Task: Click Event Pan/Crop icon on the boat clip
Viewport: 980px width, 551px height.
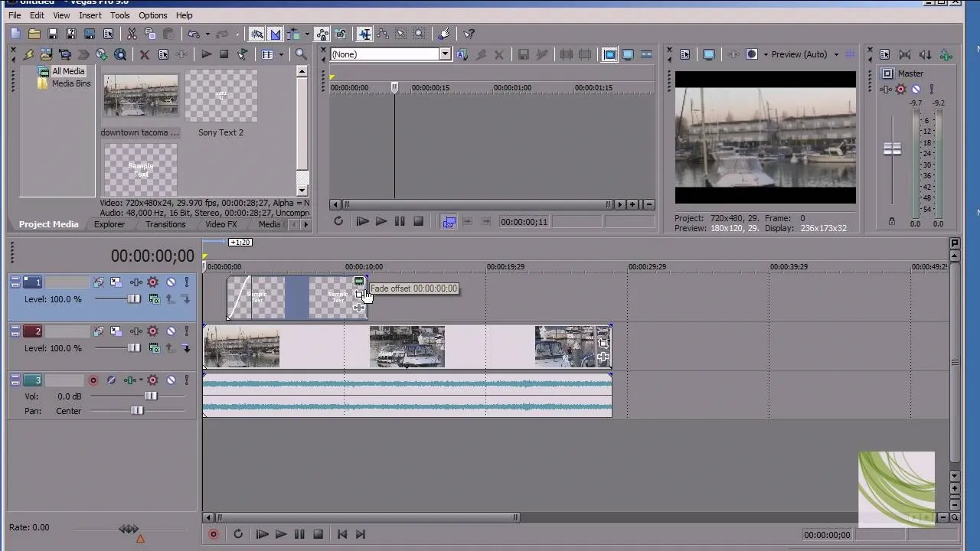Action: (x=603, y=344)
